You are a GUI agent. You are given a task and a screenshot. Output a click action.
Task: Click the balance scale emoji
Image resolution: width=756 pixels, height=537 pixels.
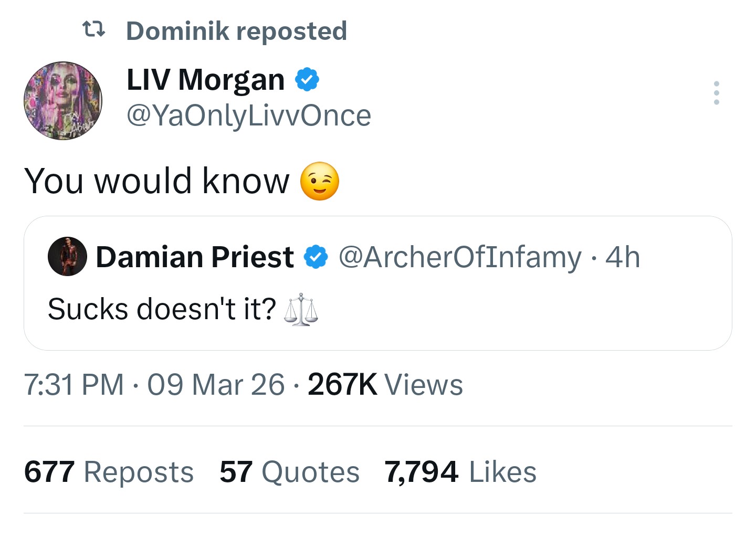tap(301, 310)
